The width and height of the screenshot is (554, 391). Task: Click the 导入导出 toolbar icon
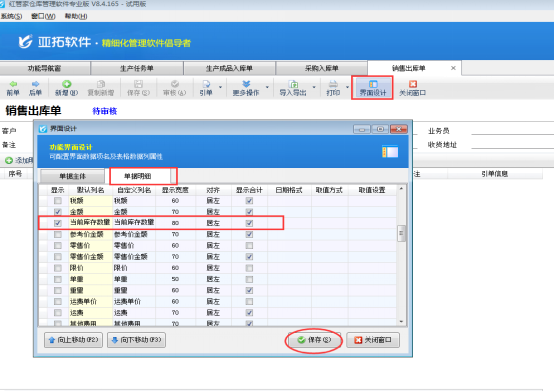[x=293, y=84]
